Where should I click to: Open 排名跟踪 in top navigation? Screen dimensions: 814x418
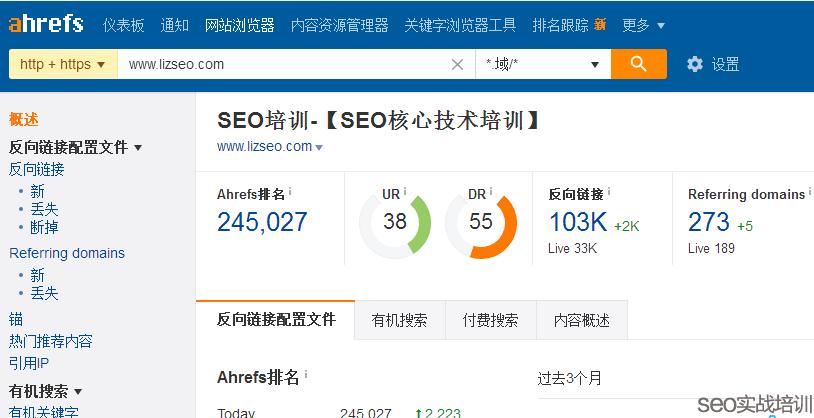561,25
